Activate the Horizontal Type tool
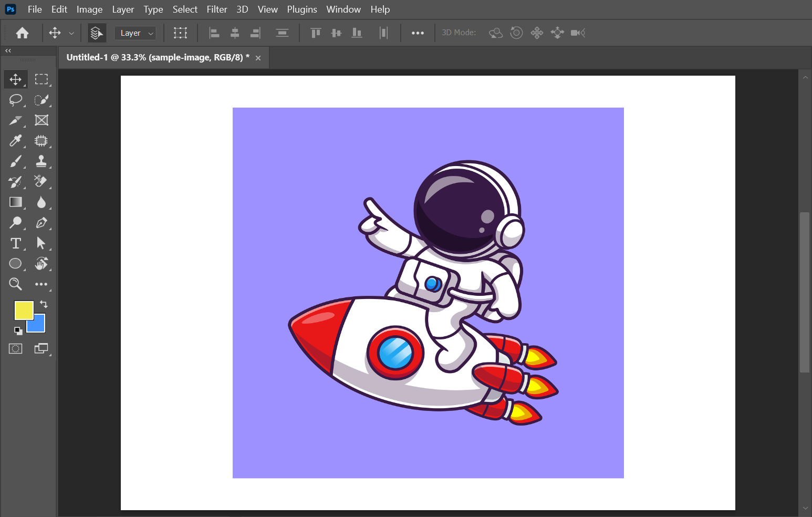This screenshot has width=812, height=517. 15,243
